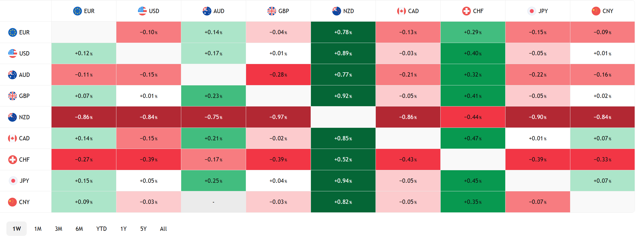Click the dark red −0.97% NZD/GBP cell
The height and width of the screenshot is (238, 644).
[278, 117]
